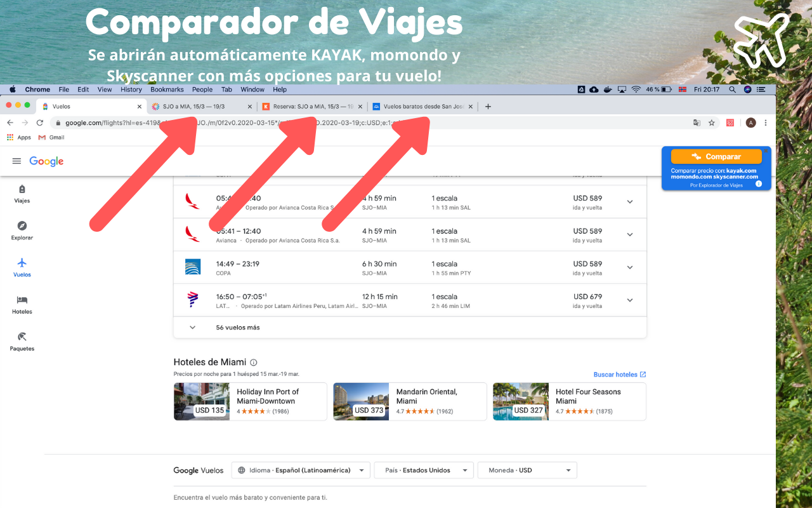Screen dimensions: 812x508
Task: Open Hoteles in the left sidebar
Action: click(x=22, y=304)
